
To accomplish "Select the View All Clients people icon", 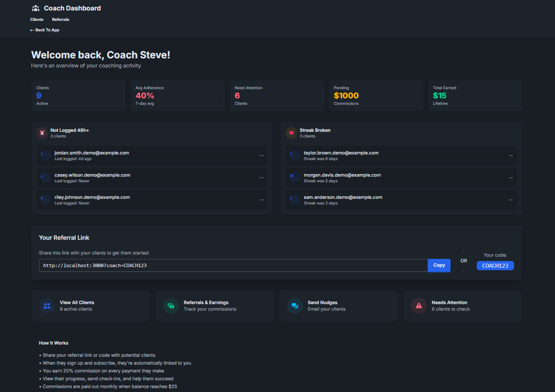I will tap(47, 306).
